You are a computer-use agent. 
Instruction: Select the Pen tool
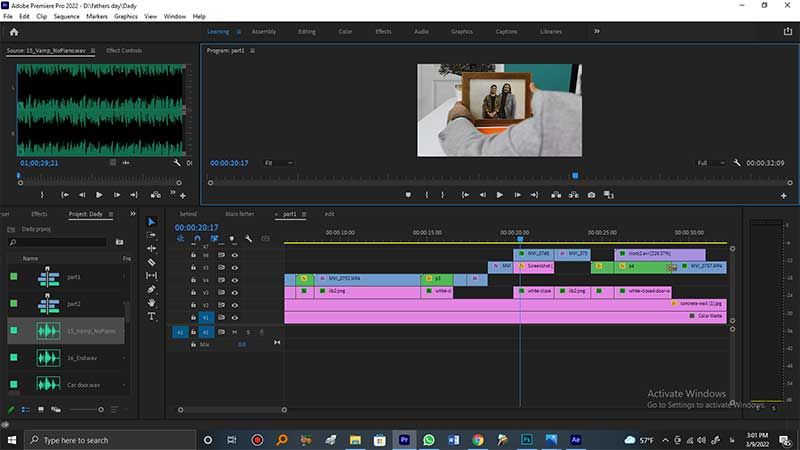coord(152,289)
